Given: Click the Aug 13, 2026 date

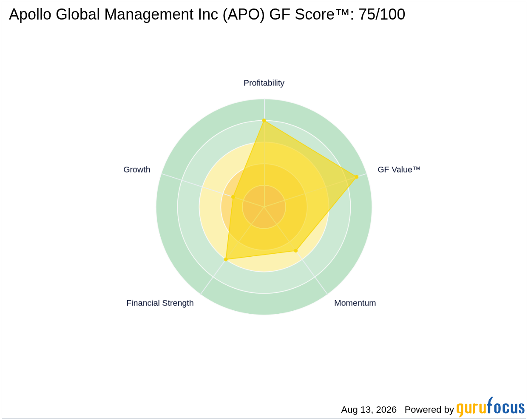Looking at the screenshot, I should [x=369, y=410].
